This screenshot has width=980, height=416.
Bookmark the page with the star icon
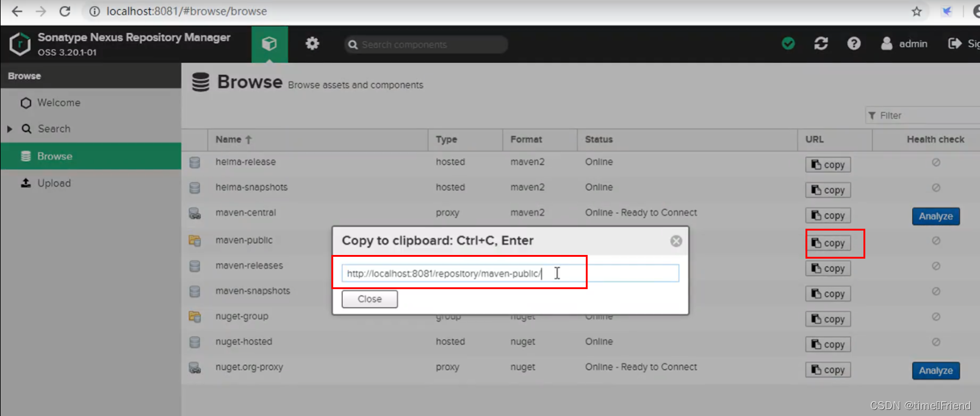click(917, 11)
